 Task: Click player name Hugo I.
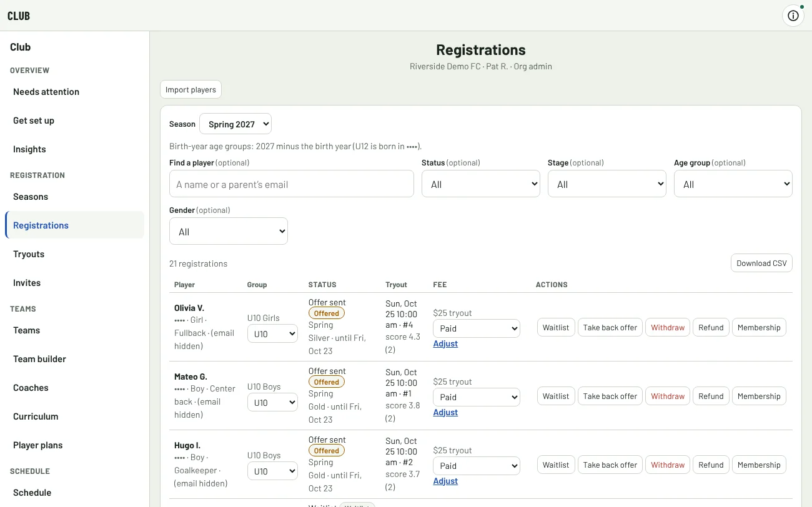click(x=187, y=445)
